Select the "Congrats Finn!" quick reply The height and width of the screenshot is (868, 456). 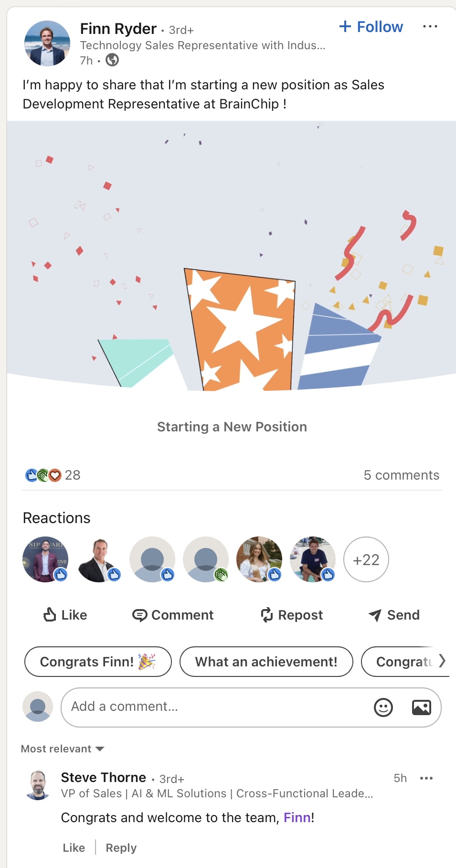98,662
